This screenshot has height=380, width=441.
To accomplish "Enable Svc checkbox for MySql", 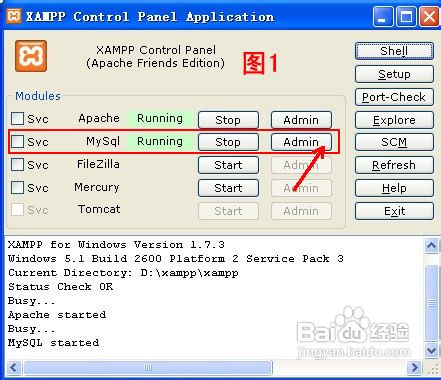I will (17, 141).
